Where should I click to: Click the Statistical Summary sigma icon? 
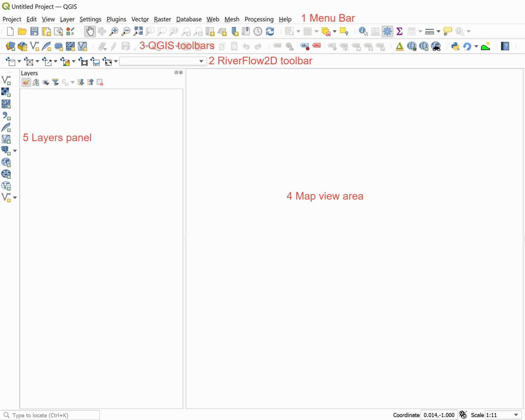399,31
